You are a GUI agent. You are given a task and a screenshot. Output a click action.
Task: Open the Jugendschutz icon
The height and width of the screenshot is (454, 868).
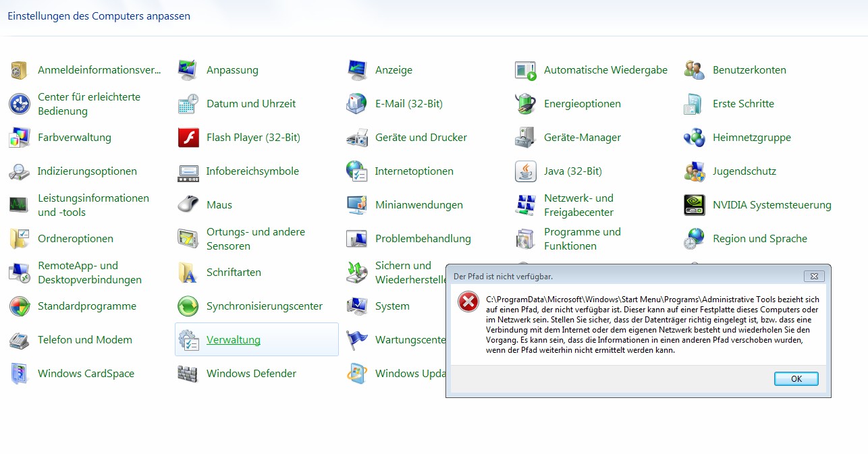(x=694, y=171)
